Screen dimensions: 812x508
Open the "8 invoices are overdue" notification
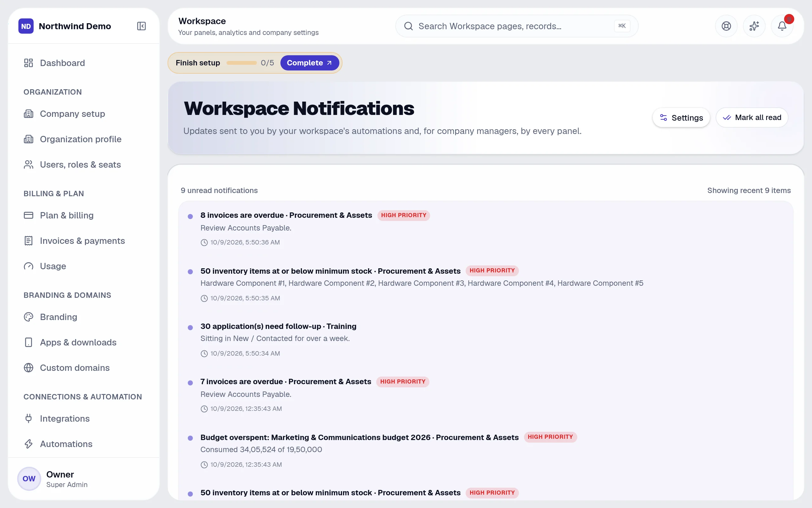(486, 229)
